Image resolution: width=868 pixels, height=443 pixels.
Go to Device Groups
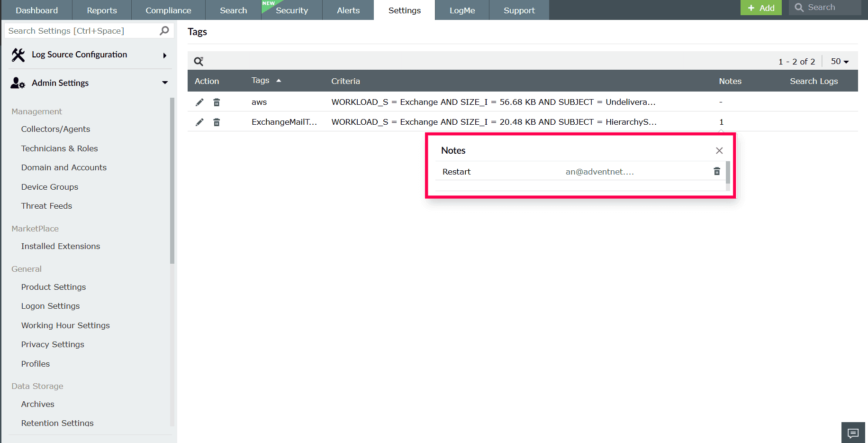(x=50, y=187)
